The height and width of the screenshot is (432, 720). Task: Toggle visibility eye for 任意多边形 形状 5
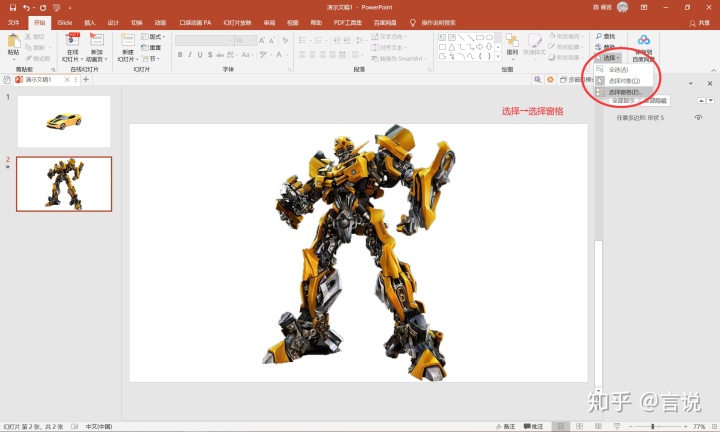pos(698,118)
